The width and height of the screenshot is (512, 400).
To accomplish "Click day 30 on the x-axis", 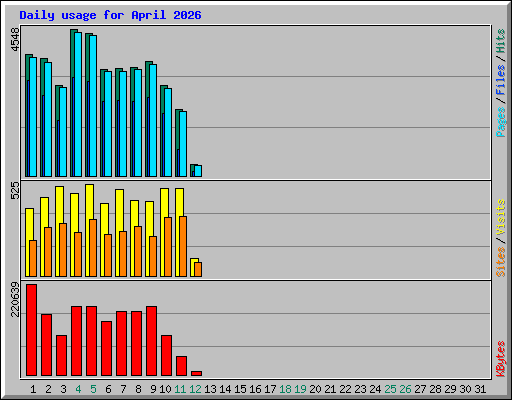I will 465,389.
